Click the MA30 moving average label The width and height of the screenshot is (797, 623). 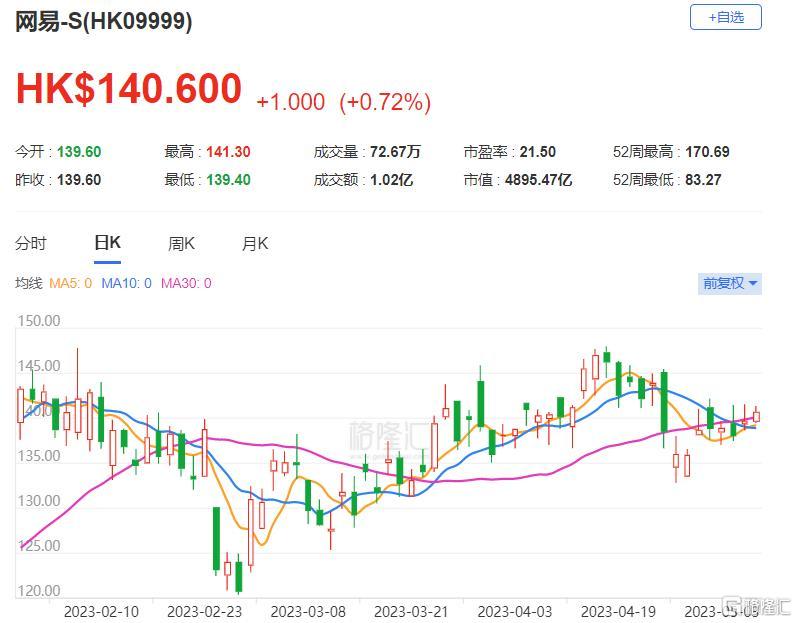coord(186,283)
